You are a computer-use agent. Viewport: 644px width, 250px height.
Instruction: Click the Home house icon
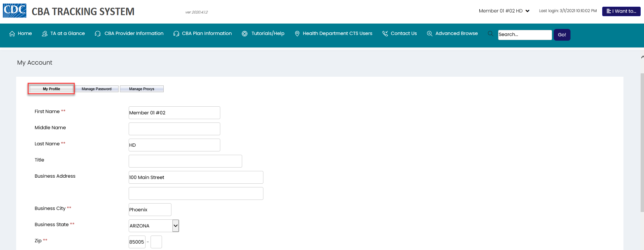12,34
